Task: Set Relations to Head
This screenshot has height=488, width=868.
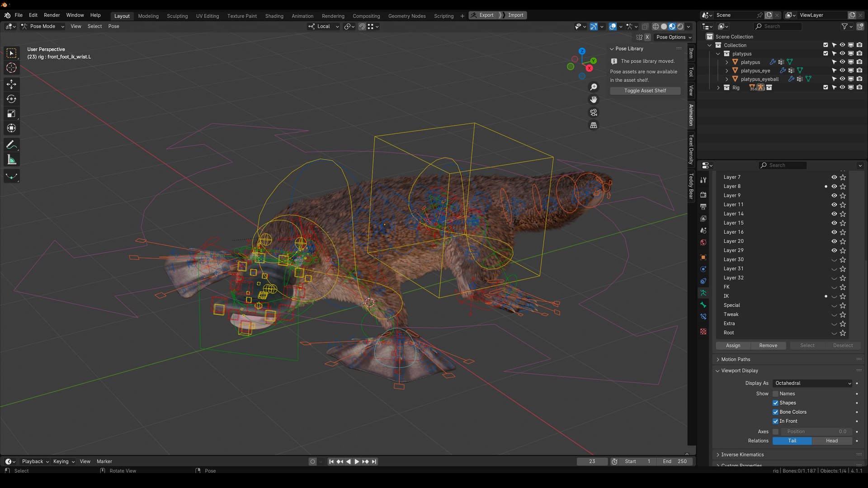Action: pyautogui.click(x=832, y=441)
